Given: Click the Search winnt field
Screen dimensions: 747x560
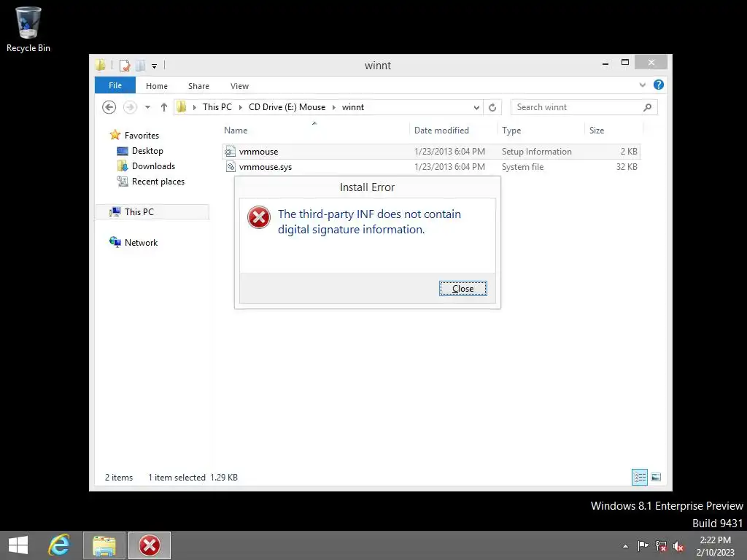Looking at the screenshot, I should coord(578,107).
